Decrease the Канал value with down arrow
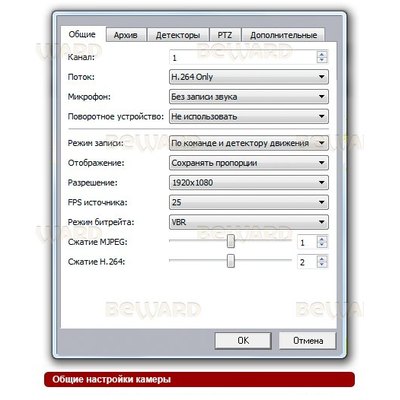Viewport: 400px width, 400px height. (322, 60)
